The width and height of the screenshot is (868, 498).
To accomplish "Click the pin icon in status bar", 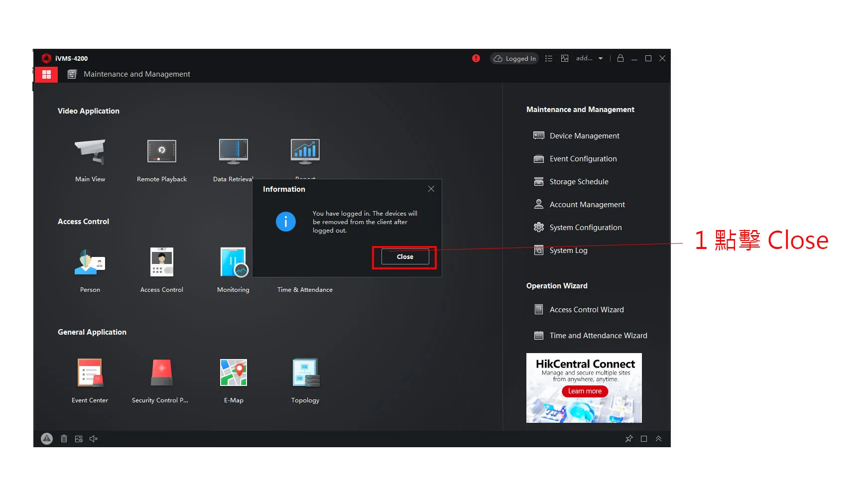I will [x=629, y=439].
